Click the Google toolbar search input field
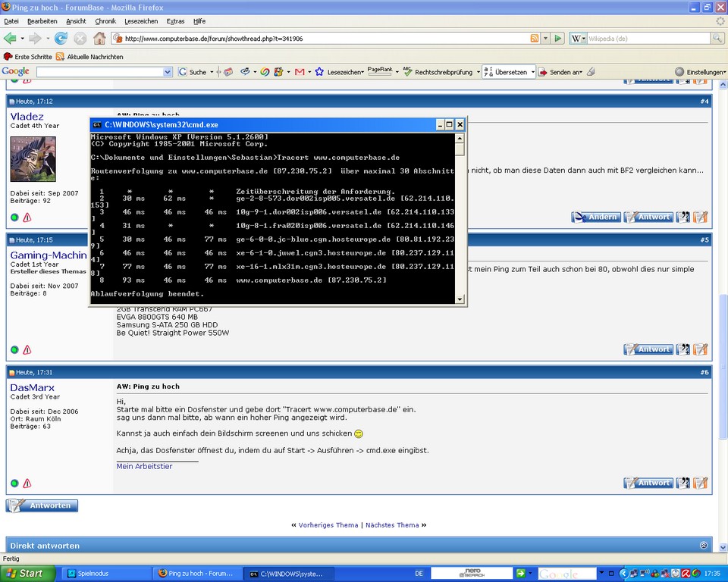Image resolution: width=728 pixels, height=582 pixels. coord(100,72)
